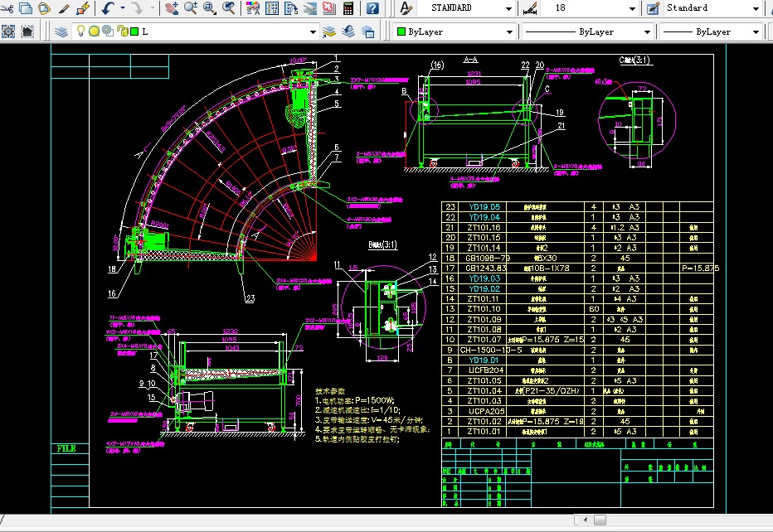Open the undo history dropdown arrow
This screenshot has width=773, height=532.
pyautogui.click(x=123, y=8)
